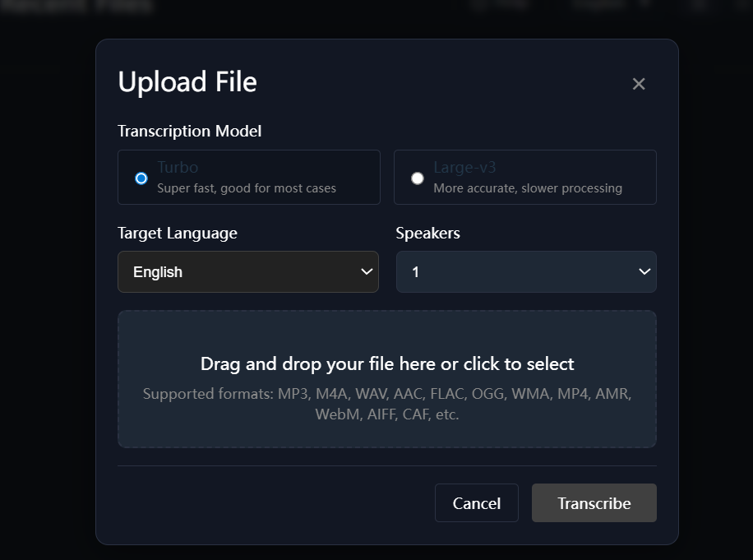Image resolution: width=753 pixels, height=560 pixels.
Task: Click the Turbo model option card
Action: point(248,177)
